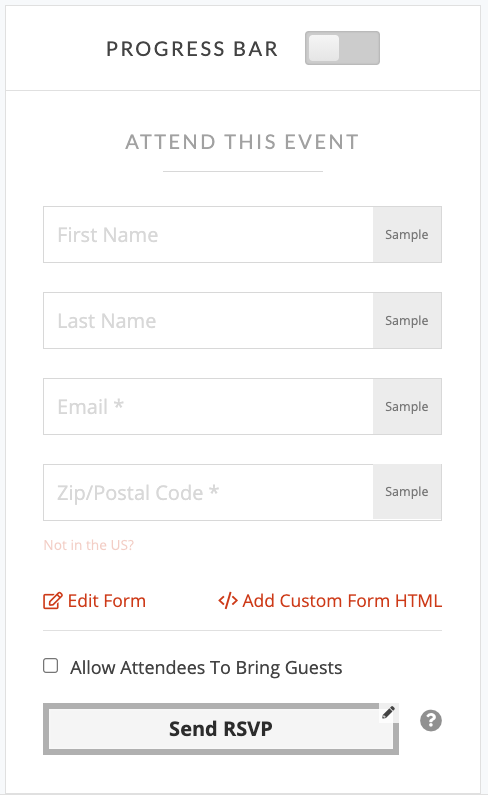488x795 pixels.
Task: Click the Zip/Postal Code input field
Action: click(x=208, y=492)
